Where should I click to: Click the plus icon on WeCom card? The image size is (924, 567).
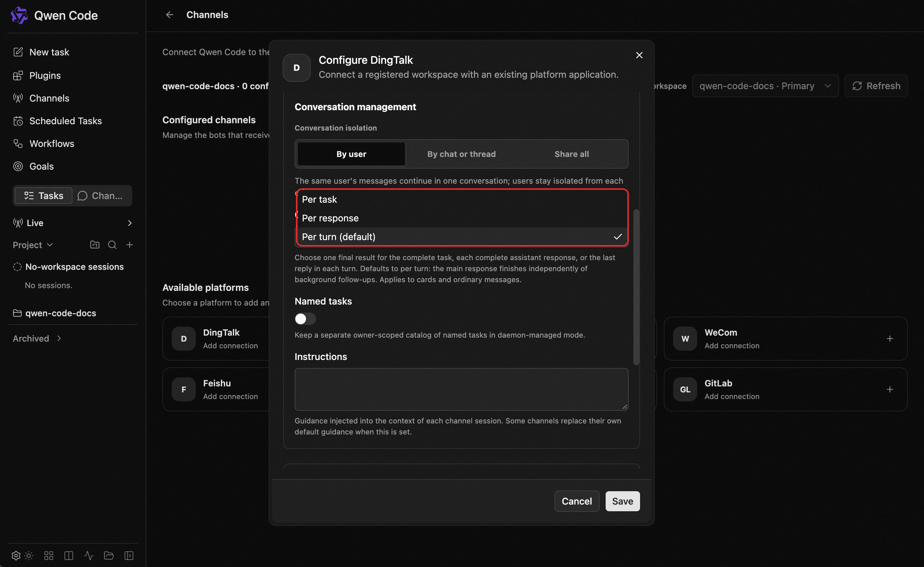890,339
